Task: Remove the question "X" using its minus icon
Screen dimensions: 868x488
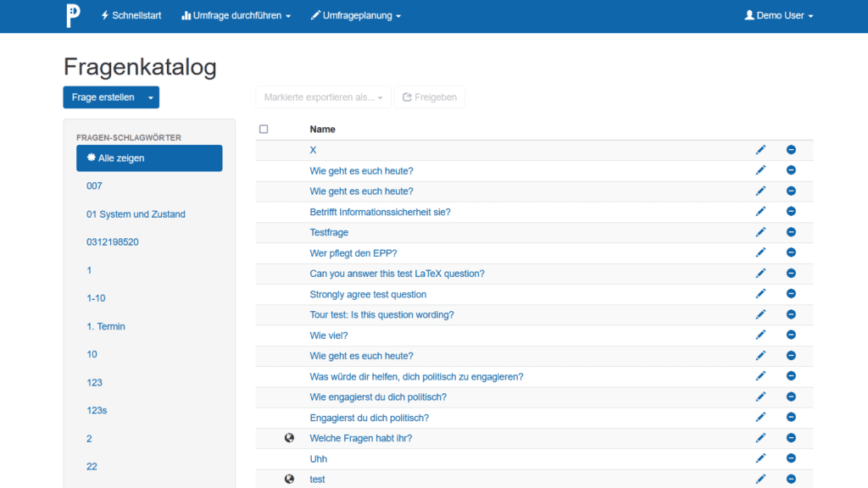Action: pyautogui.click(x=791, y=149)
